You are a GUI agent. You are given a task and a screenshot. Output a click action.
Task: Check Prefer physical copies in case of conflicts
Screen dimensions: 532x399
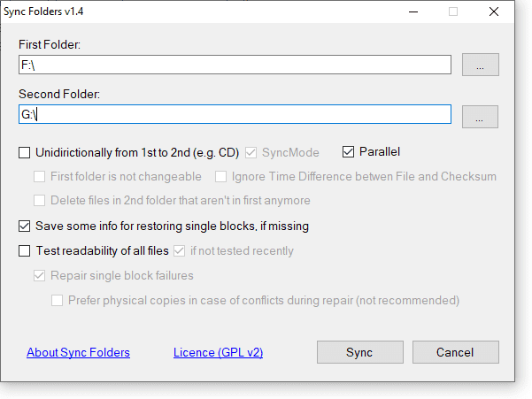(57, 300)
